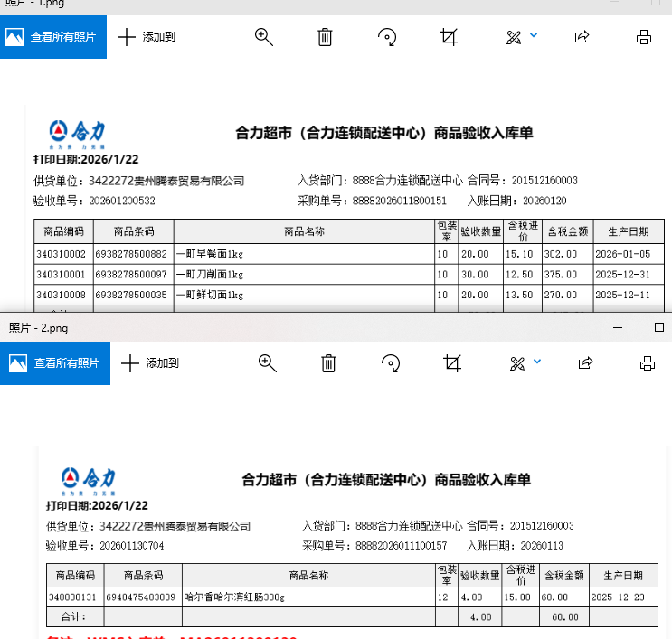The height and width of the screenshot is (639, 672).
Task: Delete the photo in the 2.png window
Action: point(329,363)
